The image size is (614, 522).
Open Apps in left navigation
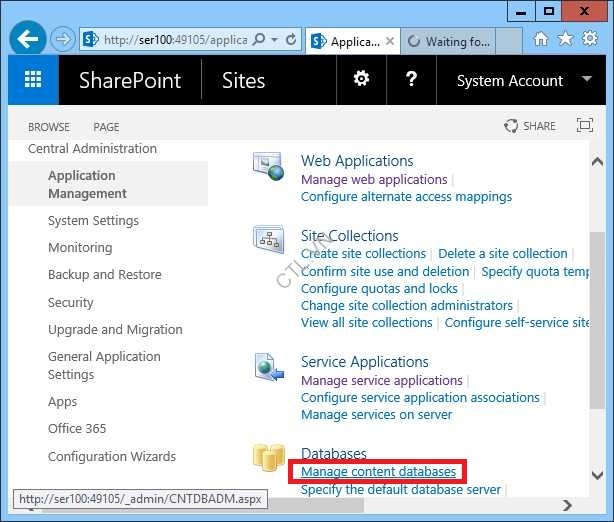click(63, 402)
